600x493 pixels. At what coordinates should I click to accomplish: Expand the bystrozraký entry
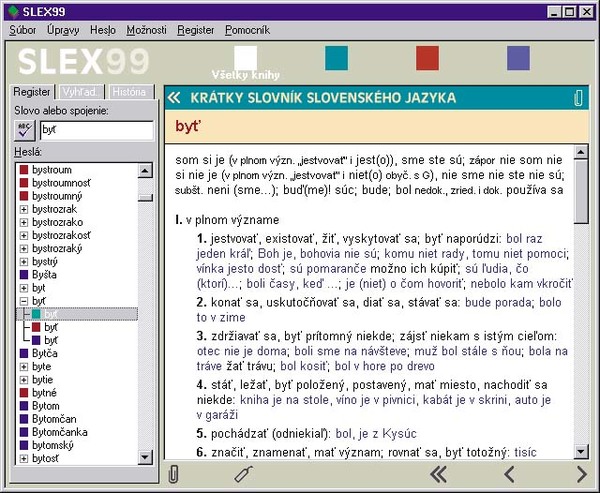click(24, 249)
